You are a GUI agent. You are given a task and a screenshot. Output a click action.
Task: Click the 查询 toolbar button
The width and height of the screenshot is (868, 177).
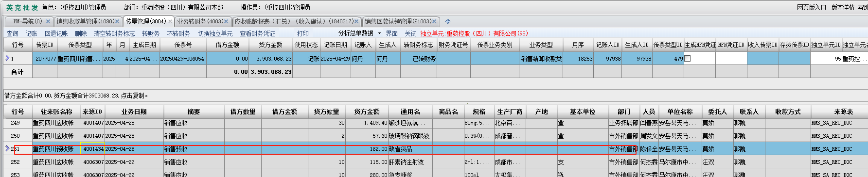pos(12,33)
